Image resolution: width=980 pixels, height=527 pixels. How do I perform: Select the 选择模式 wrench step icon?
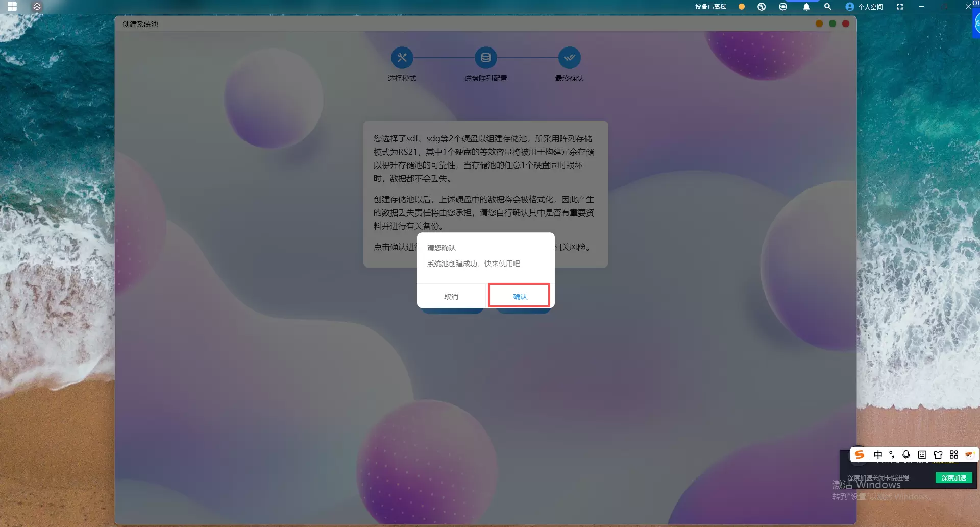click(402, 58)
